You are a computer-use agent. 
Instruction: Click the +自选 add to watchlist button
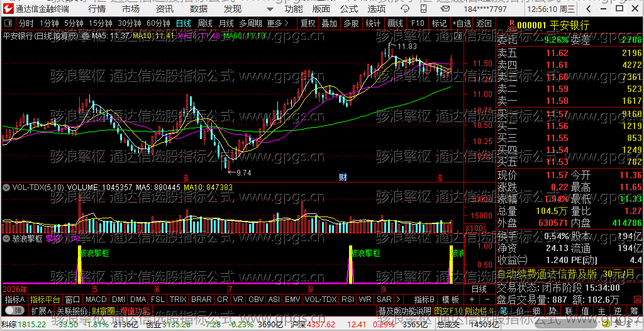pyautogui.click(x=462, y=23)
